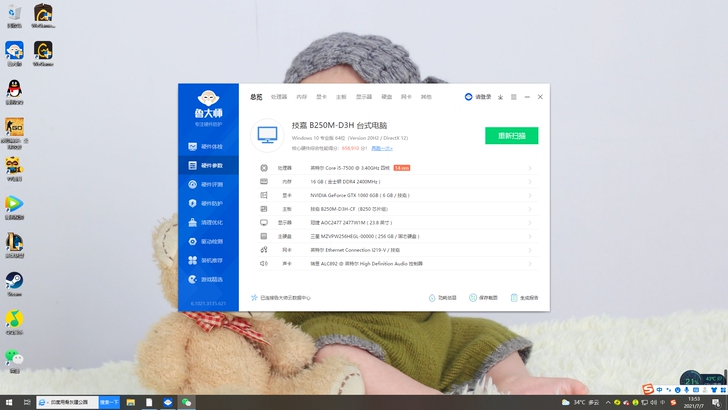Open the Sogou toolbox grid icon

(722, 390)
